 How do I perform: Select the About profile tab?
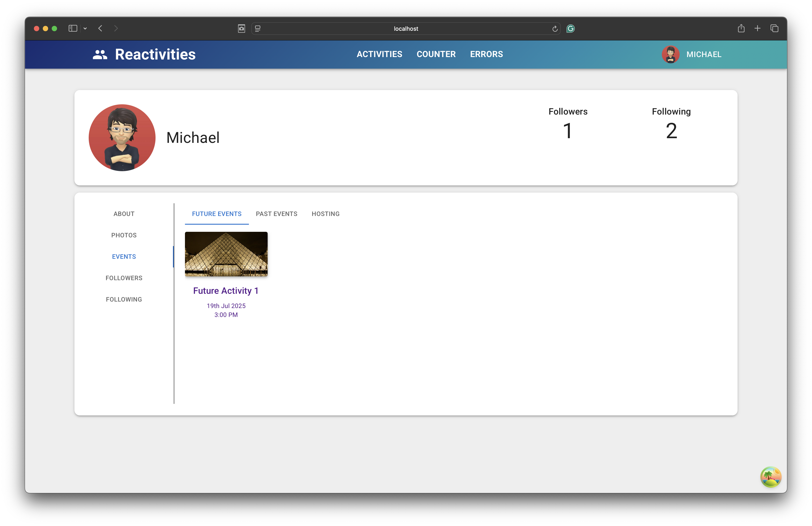pos(124,214)
